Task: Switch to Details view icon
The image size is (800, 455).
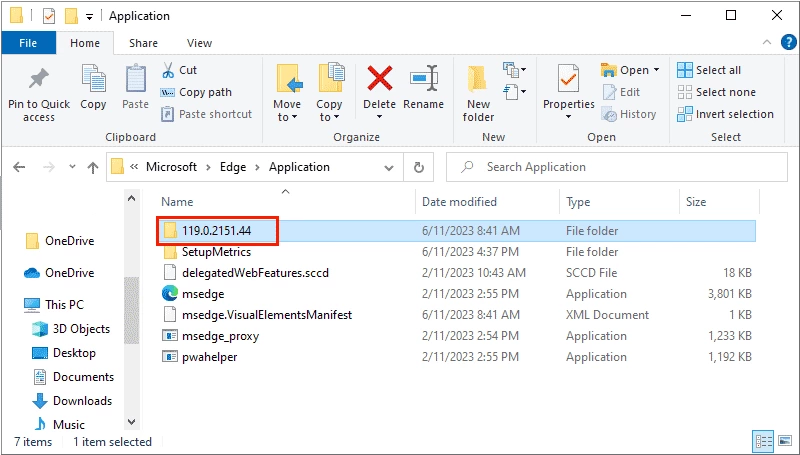Action: coord(763,442)
